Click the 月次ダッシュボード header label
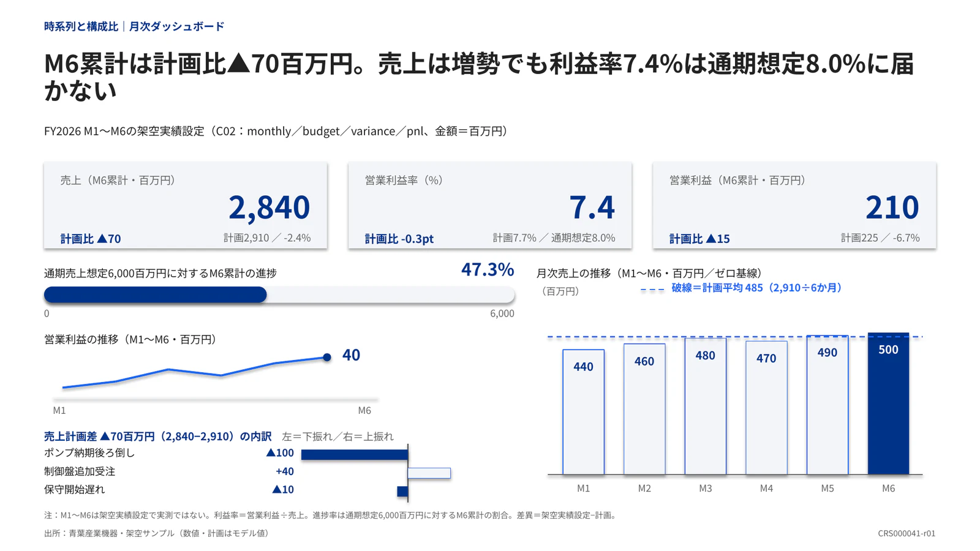This screenshot has height=551, width=980. pos(177,26)
